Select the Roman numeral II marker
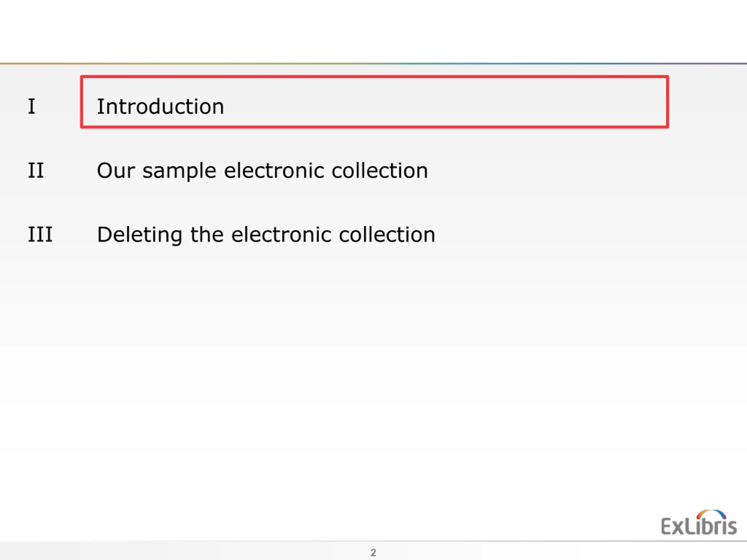This screenshot has width=747, height=560. pos(36,170)
